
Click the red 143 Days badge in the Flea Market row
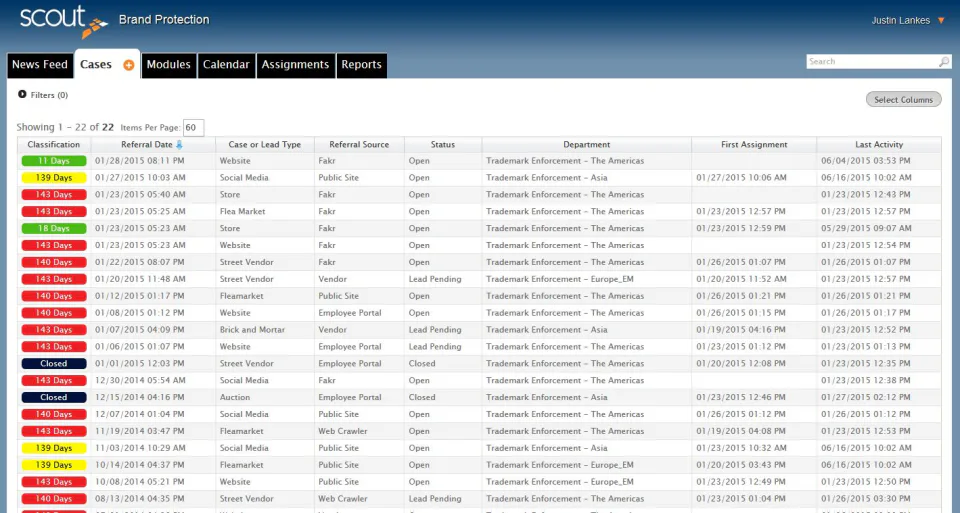[x=54, y=212]
